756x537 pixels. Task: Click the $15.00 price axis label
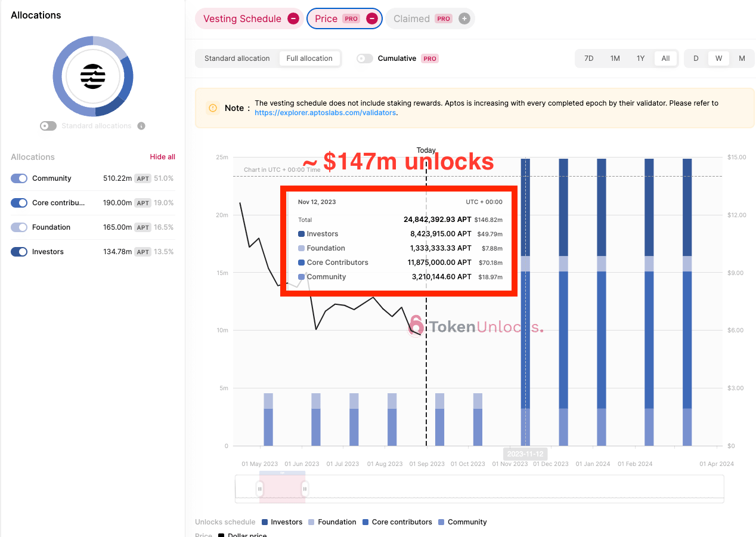pos(737,157)
